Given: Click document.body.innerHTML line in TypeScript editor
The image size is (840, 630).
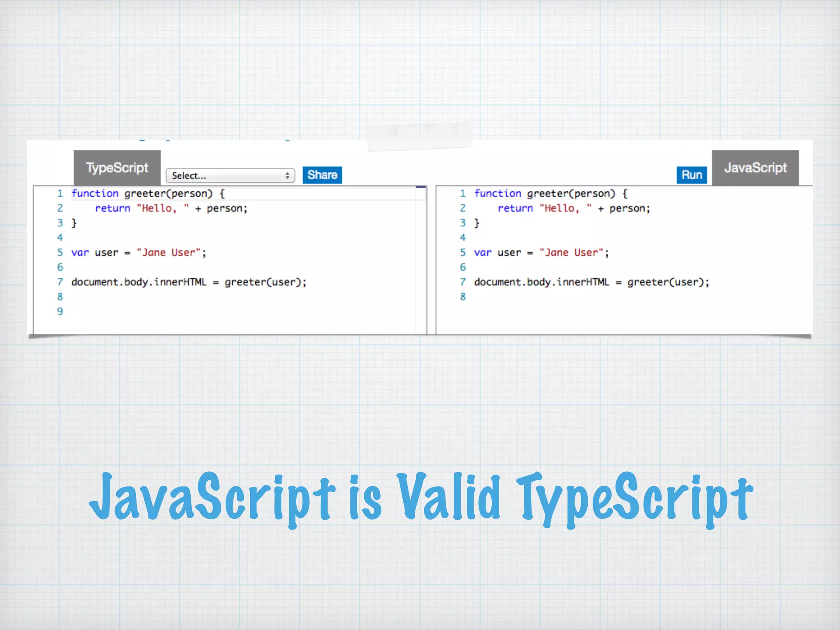Looking at the screenshot, I should pyautogui.click(x=189, y=282).
